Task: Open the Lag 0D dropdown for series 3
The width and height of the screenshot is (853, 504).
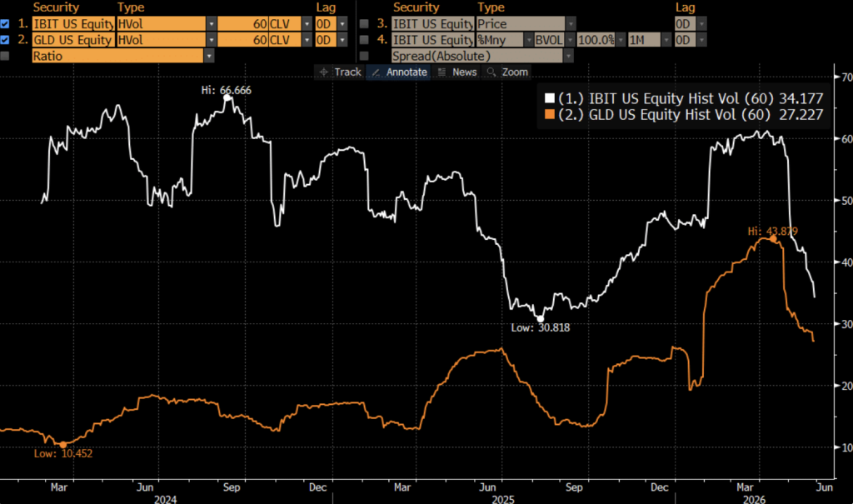Action: (x=701, y=24)
